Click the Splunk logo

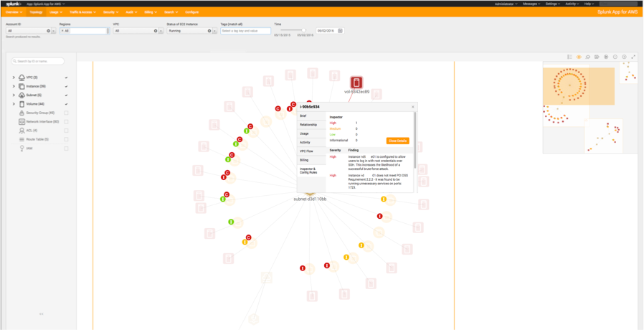point(13,4)
